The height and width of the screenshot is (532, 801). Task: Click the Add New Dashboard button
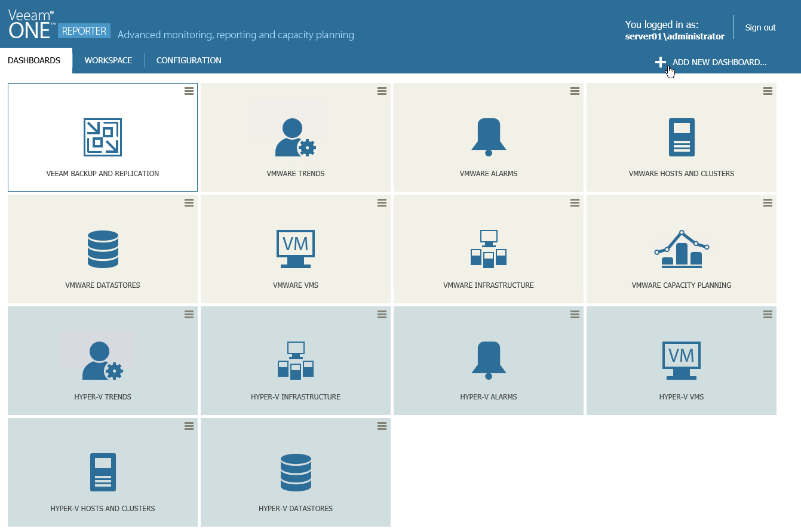point(711,62)
